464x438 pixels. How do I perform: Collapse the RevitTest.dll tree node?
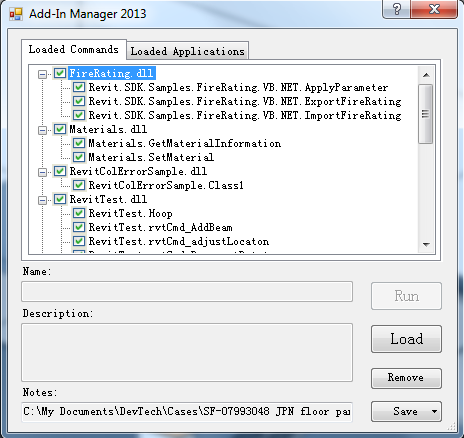42,200
